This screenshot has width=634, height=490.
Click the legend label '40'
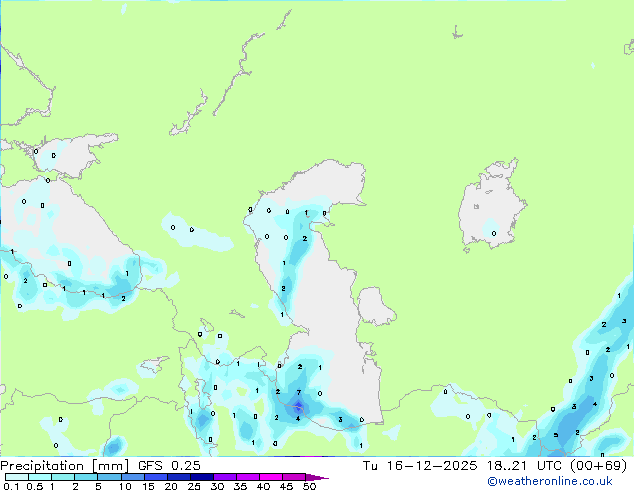click(x=263, y=486)
